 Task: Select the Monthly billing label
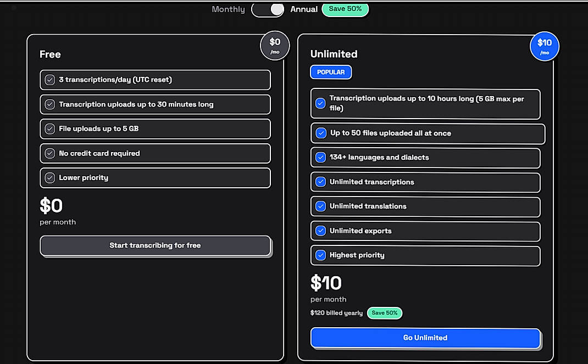point(228,9)
